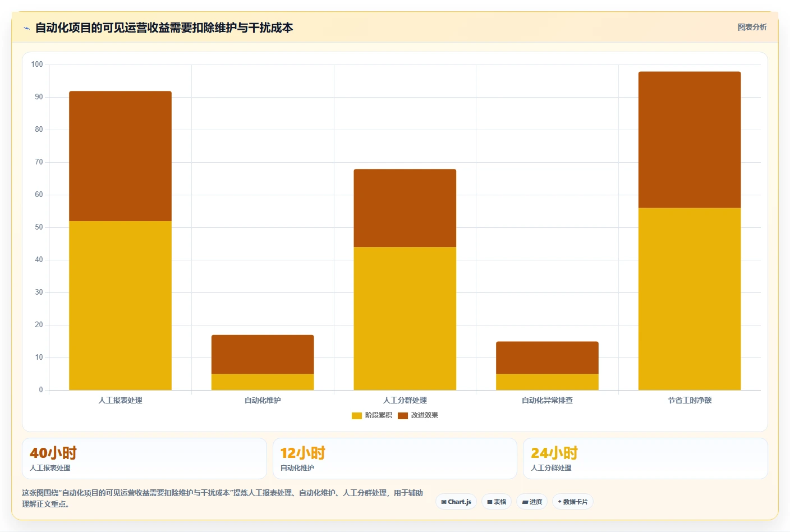This screenshot has width=790, height=532.
Task: Click the yellow bar segment for 自动化异常排查
Action: click(x=547, y=382)
